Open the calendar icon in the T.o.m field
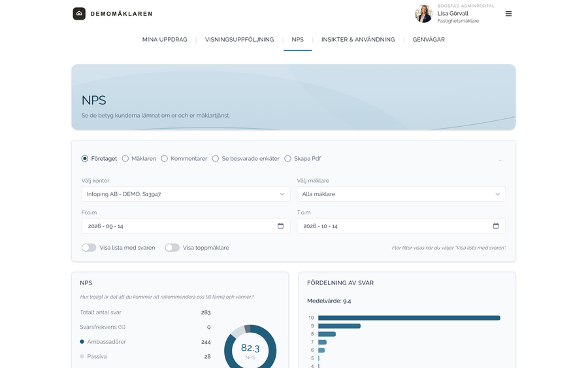588x368 pixels. coord(496,226)
